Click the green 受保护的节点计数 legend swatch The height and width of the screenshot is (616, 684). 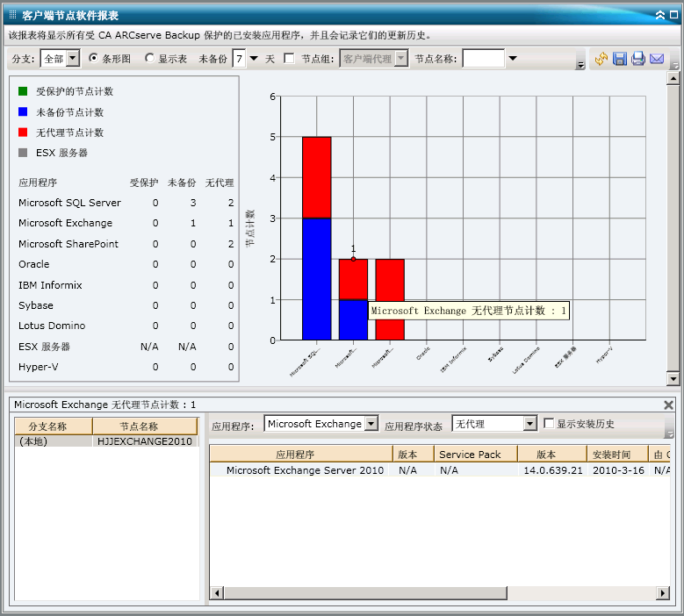pos(23,91)
